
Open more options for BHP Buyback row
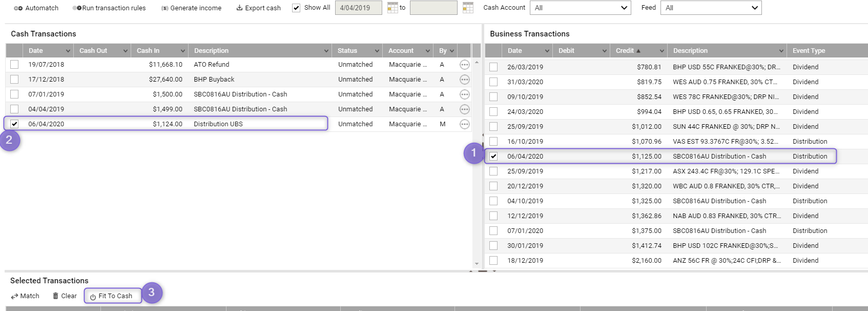pos(465,80)
